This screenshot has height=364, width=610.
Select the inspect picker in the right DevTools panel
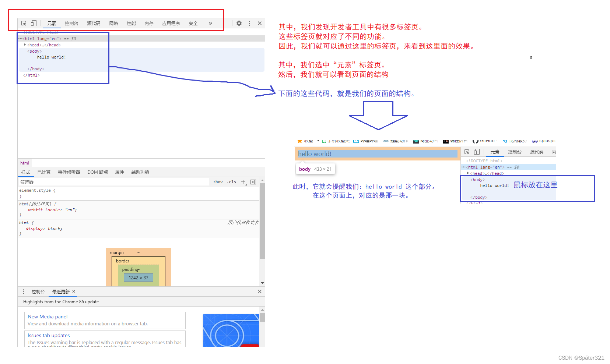pyautogui.click(x=467, y=152)
